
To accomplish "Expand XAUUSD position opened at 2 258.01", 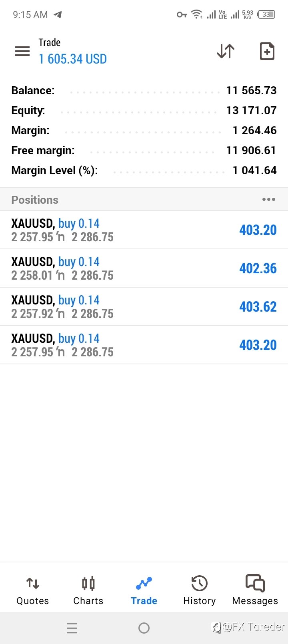I will (x=144, y=268).
